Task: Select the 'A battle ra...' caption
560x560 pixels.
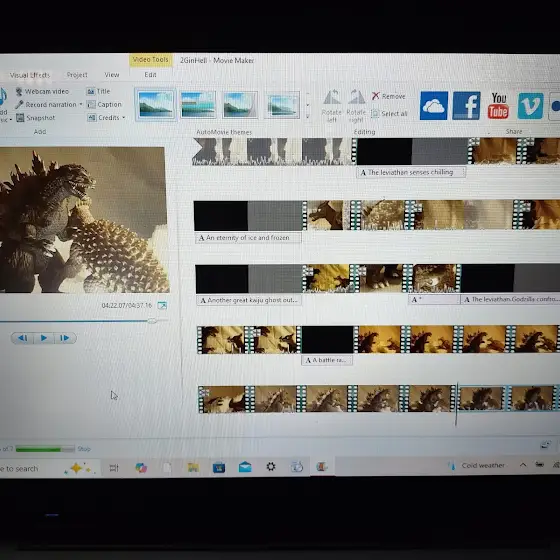Action: point(327,360)
